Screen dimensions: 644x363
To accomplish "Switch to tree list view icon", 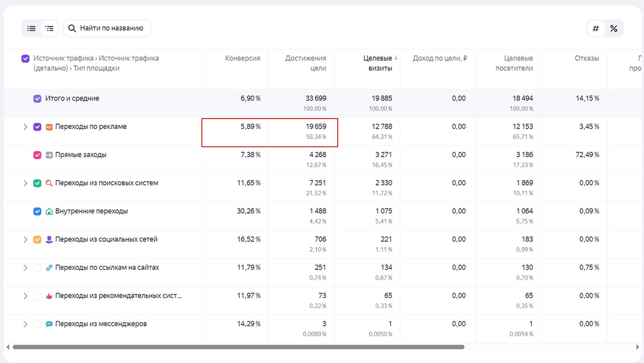I will 50,28.
